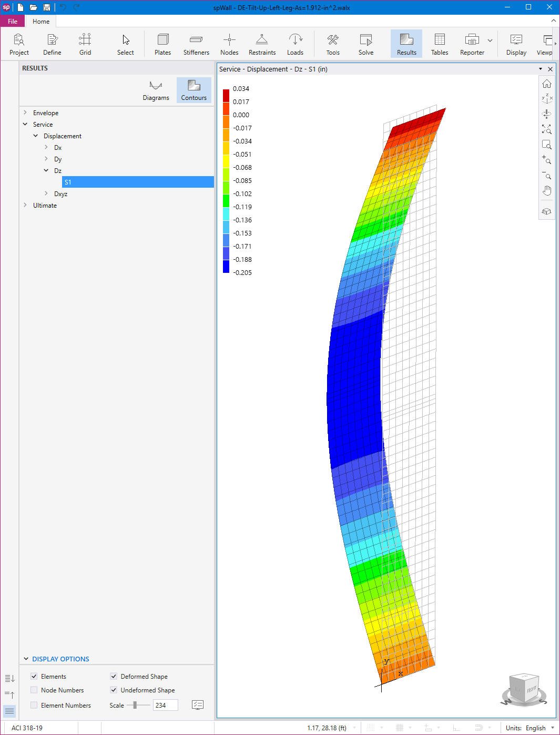Enable the Node Numbers checkbox
The width and height of the screenshot is (560, 735).
[34, 690]
